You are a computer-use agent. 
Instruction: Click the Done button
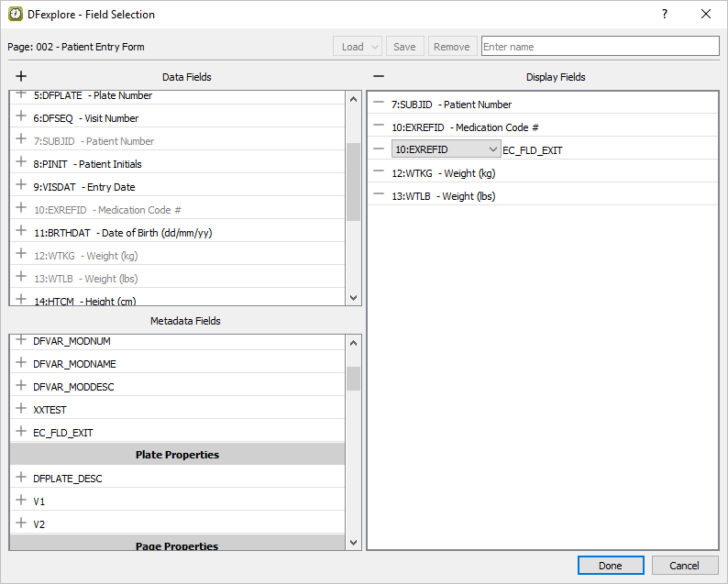(x=611, y=566)
